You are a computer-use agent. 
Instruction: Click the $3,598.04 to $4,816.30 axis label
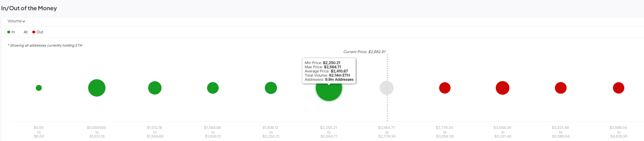(618, 132)
